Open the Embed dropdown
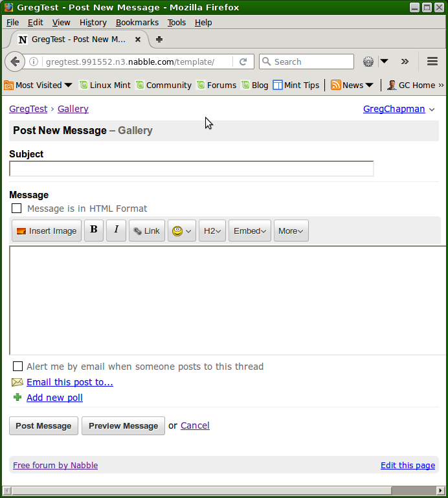The height and width of the screenshot is (498, 448). 250,231
